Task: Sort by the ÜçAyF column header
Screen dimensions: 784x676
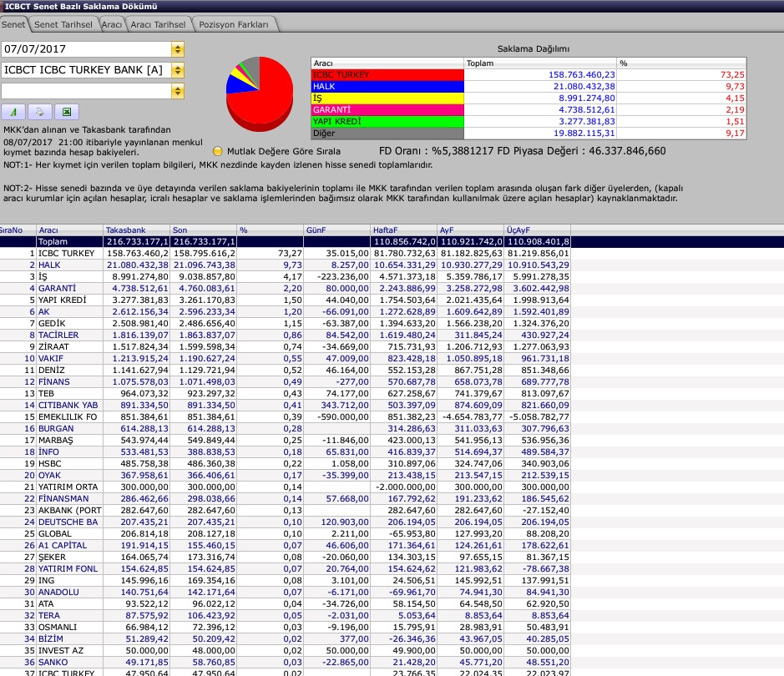Action: coord(538,230)
